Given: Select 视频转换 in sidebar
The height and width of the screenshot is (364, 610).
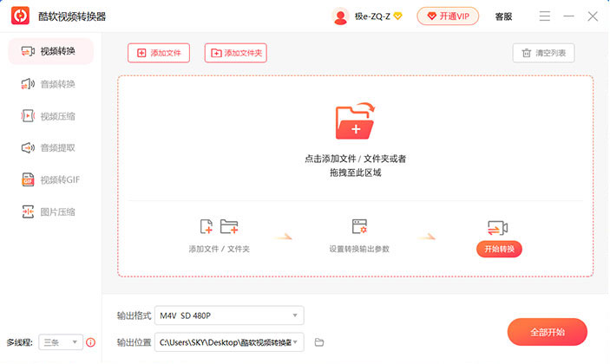Looking at the screenshot, I should [50, 51].
